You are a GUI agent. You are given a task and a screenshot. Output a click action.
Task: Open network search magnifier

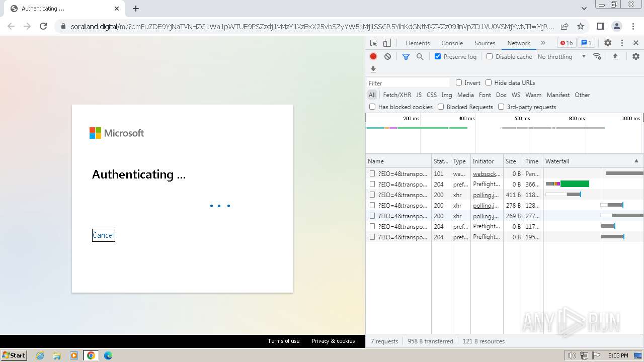[x=420, y=57]
